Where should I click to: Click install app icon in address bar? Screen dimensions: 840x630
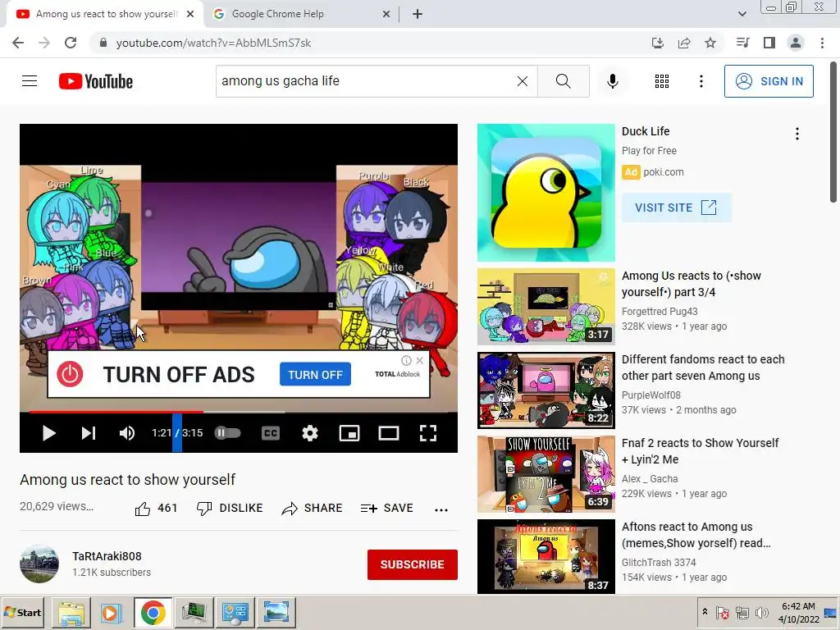658,43
